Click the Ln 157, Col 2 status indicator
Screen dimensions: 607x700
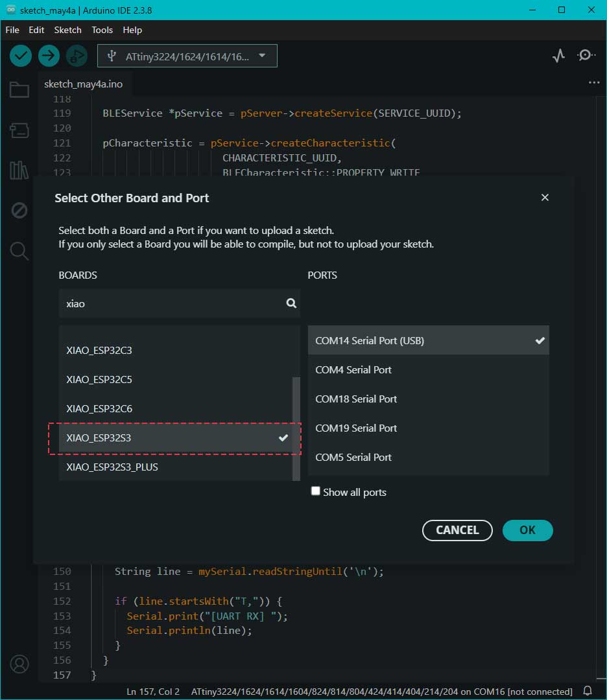(x=153, y=692)
